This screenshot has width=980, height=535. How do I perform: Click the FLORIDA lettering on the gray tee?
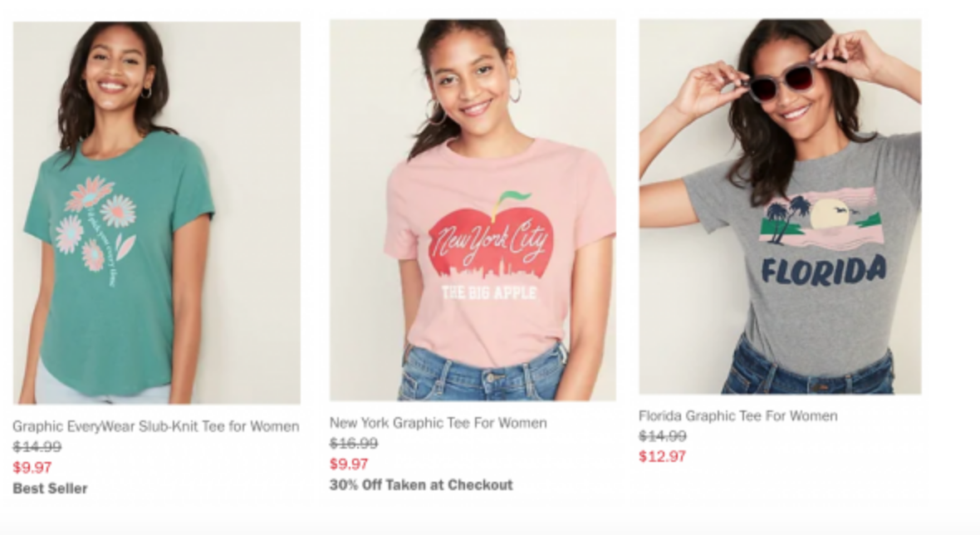click(x=823, y=270)
